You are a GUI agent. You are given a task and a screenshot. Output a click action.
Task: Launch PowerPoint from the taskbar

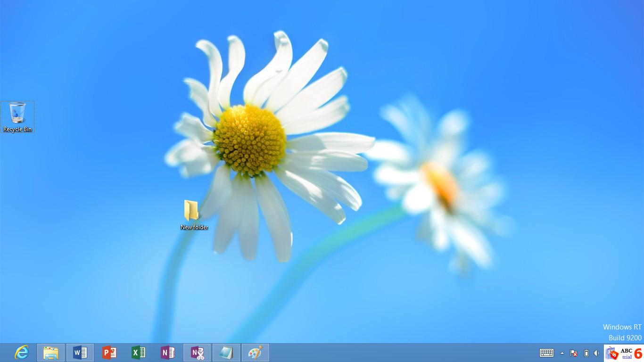coord(109,353)
